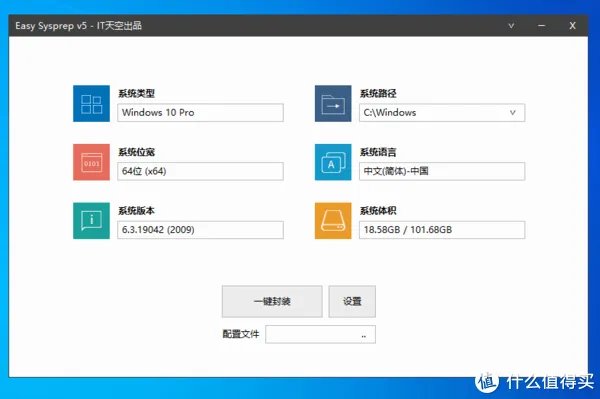Click the red system bit-width 0101 icon
This screenshot has width=600, height=399.
point(91,162)
